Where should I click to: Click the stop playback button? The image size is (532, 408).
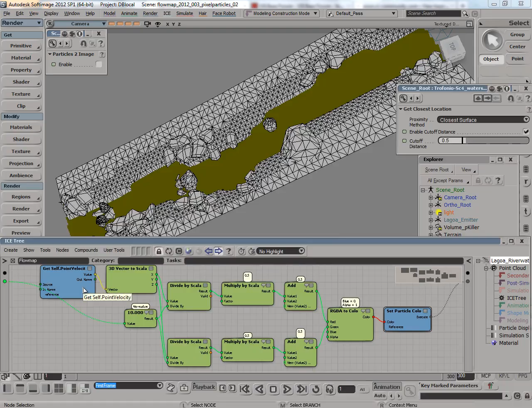273,389
